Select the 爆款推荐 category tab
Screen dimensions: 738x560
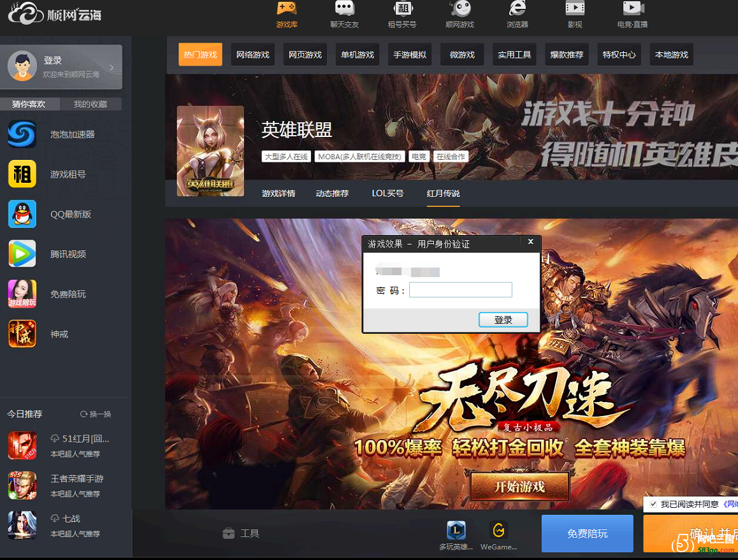pos(567,55)
